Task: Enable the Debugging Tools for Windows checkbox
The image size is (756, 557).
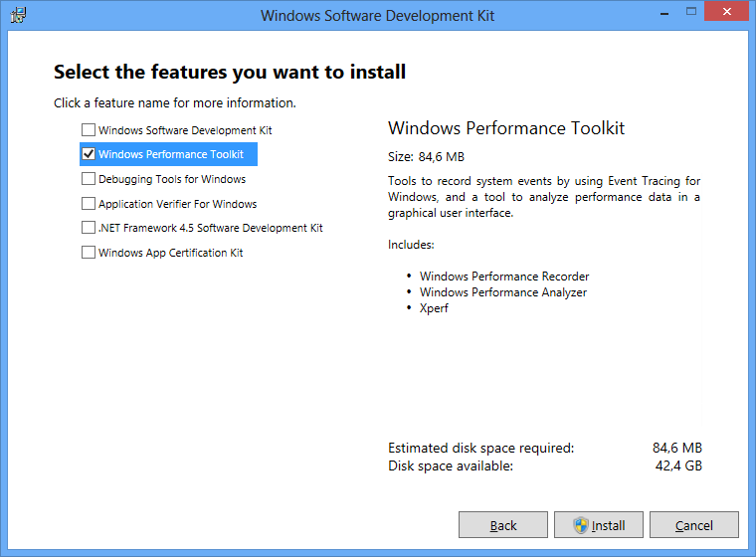Action: (x=89, y=179)
